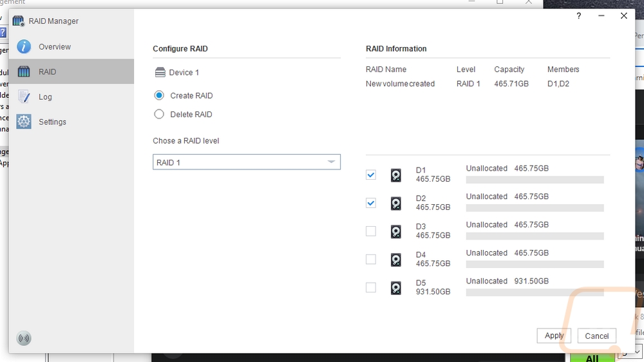Click the 'RAID Information' heading
The image size is (644, 362).
(x=396, y=48)
